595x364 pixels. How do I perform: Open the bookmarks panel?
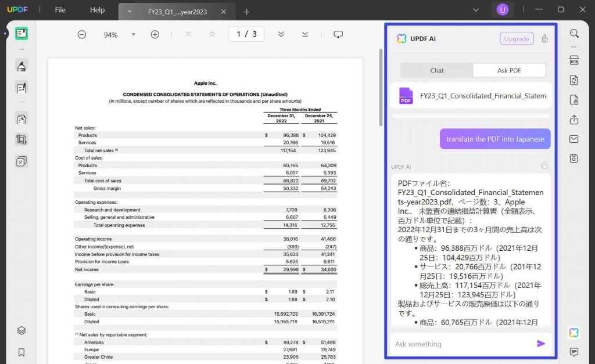21,352
